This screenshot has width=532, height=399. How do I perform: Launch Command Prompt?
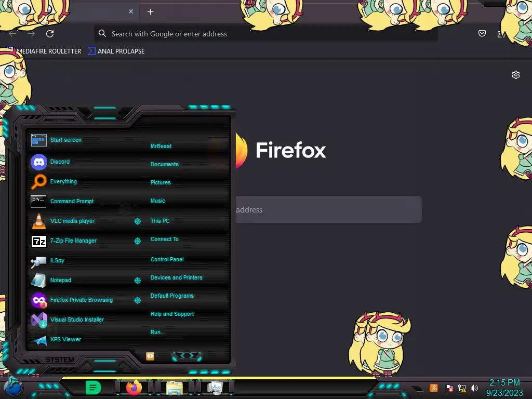click(x=62, y=201)
